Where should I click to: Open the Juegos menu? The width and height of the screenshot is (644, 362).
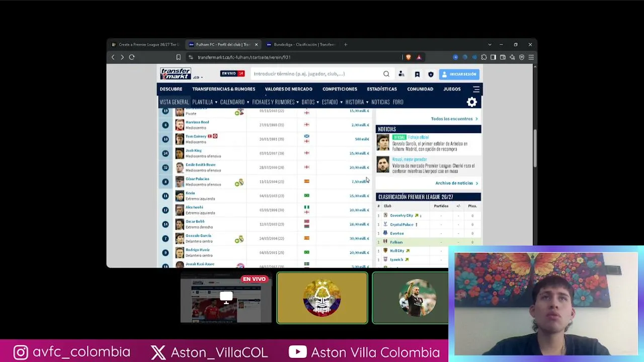(452, 89)
